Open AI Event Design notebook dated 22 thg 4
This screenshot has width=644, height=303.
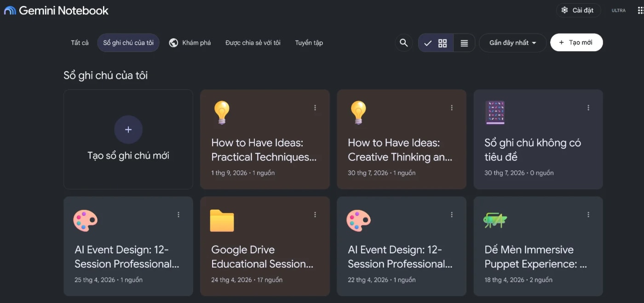tap(402, 246)
